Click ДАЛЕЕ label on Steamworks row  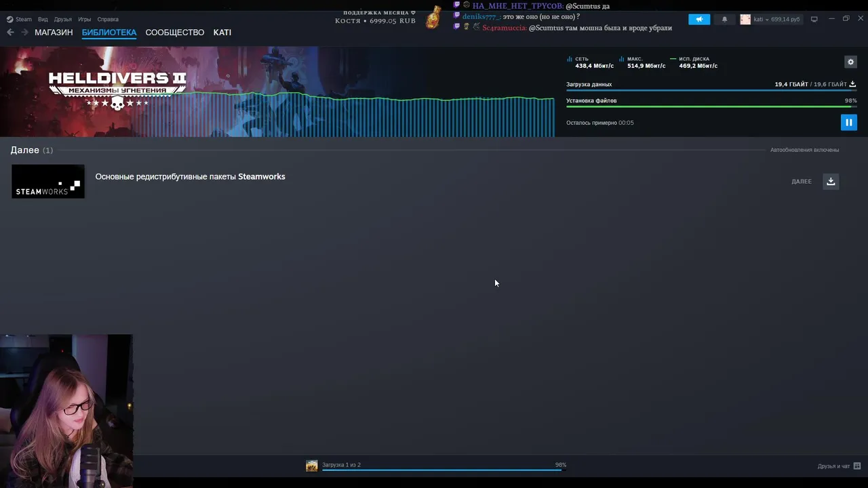(802, 182)
